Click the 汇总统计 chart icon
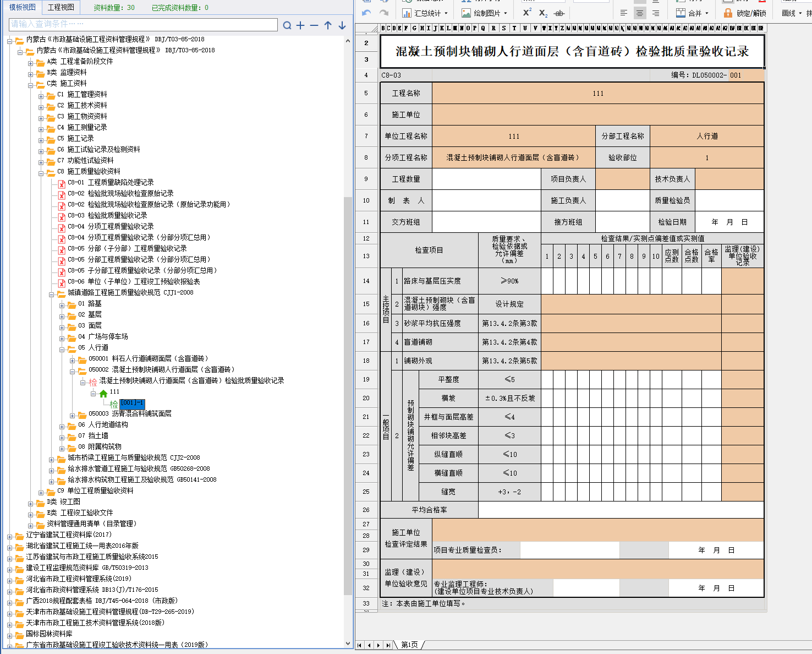 [407, 13]
